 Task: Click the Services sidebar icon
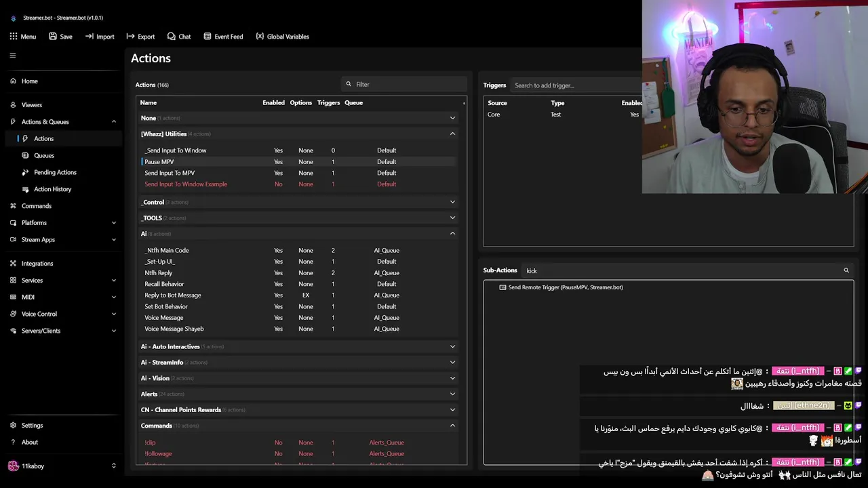pos(13,281)
